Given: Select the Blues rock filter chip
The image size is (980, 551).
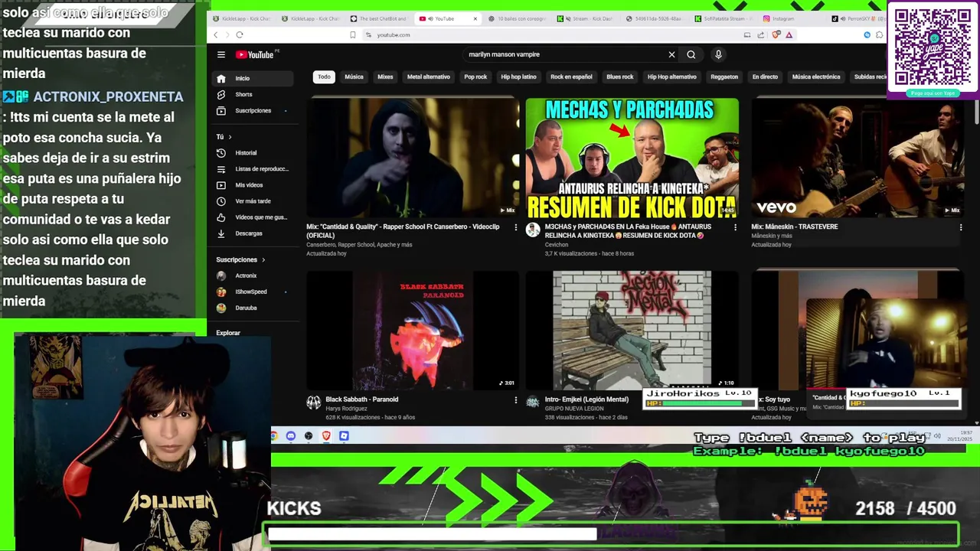Looking at the screenshot, I should pos(620,77).
